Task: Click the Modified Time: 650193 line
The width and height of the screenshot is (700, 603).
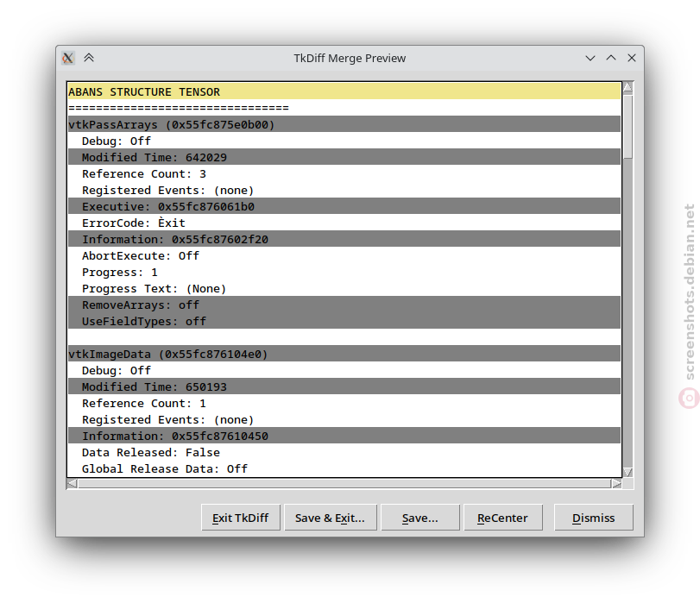Action: [344, 387]
